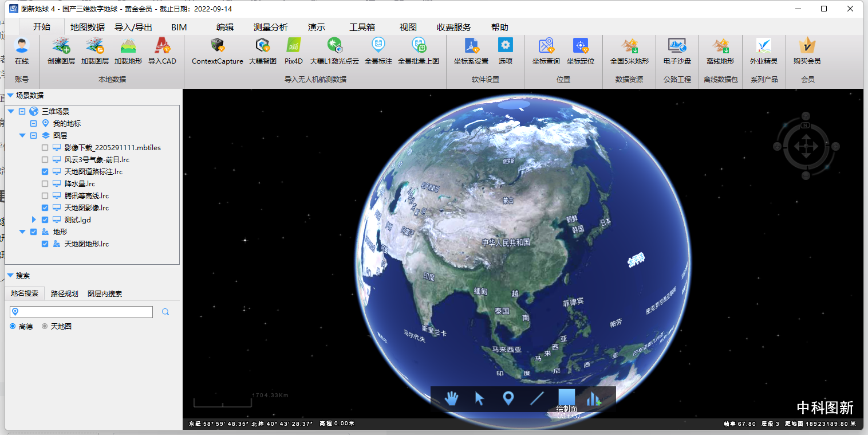Enable 影像下载_2205291111.mbtiles layer checkbox
The width and height of the screenshot is (868, 435).
click(x=45, y=148)
